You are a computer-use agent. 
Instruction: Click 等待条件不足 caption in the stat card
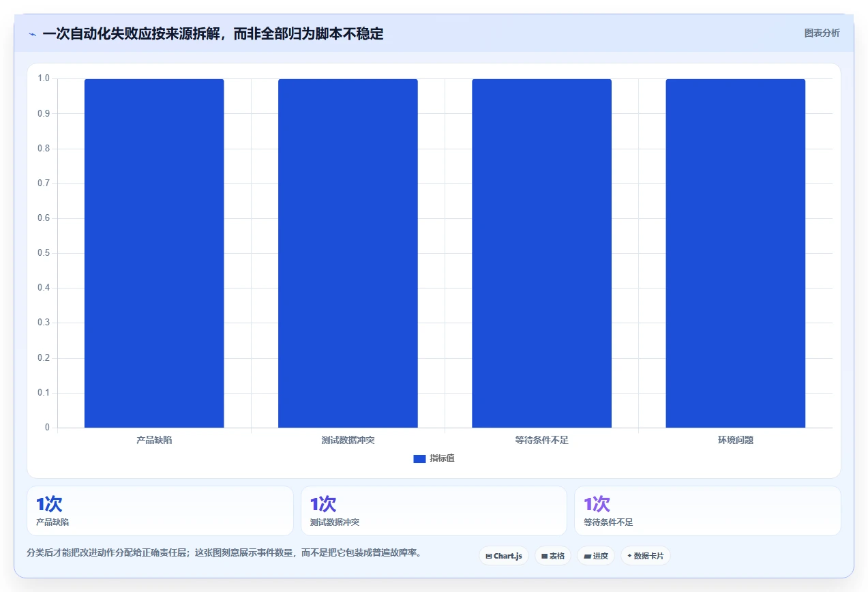tap(609, 522)
